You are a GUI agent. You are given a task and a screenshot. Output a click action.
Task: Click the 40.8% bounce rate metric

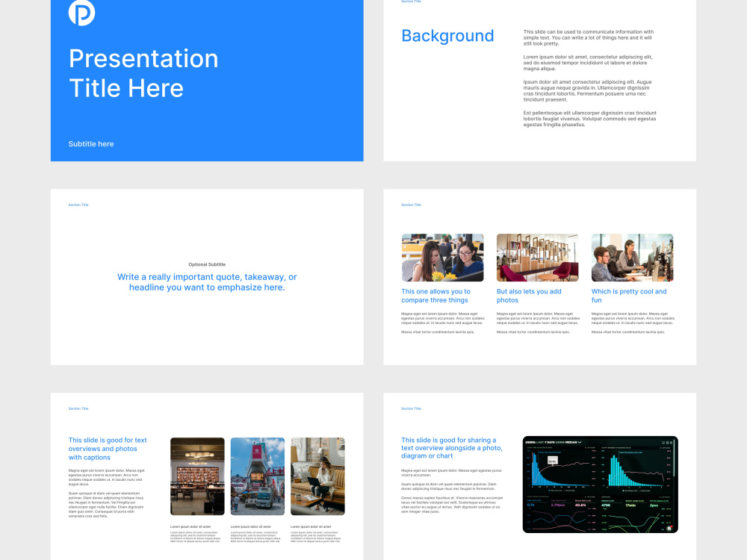coord(581,505)
